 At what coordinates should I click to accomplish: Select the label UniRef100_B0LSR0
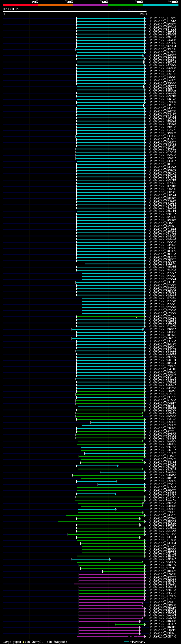click(162, 264)
